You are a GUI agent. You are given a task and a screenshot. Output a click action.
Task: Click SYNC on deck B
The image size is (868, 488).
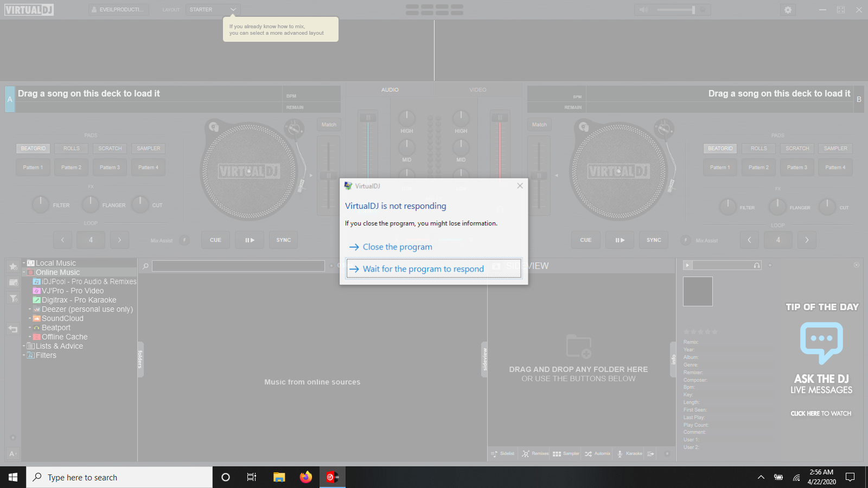click(654, 240)
